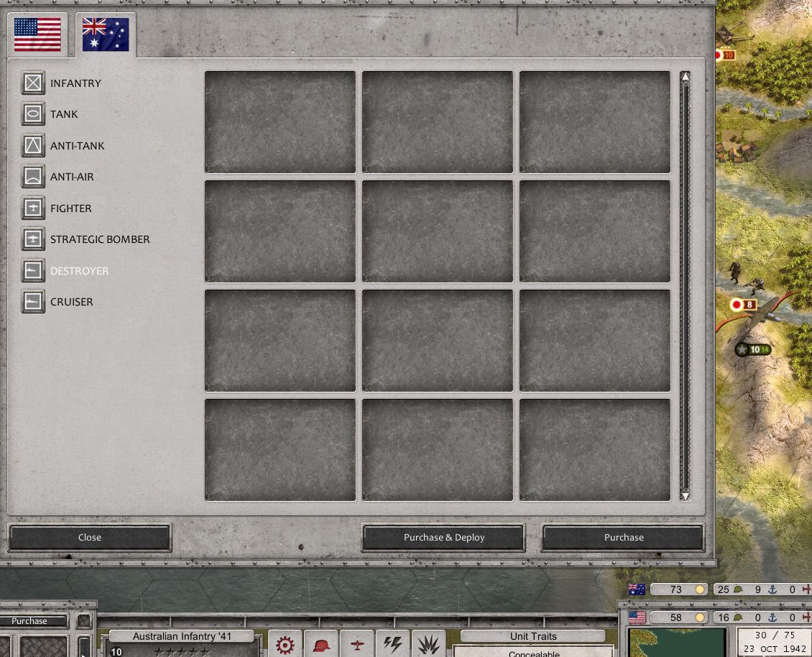Select the Anti-Tank category icon

(33, 146)
